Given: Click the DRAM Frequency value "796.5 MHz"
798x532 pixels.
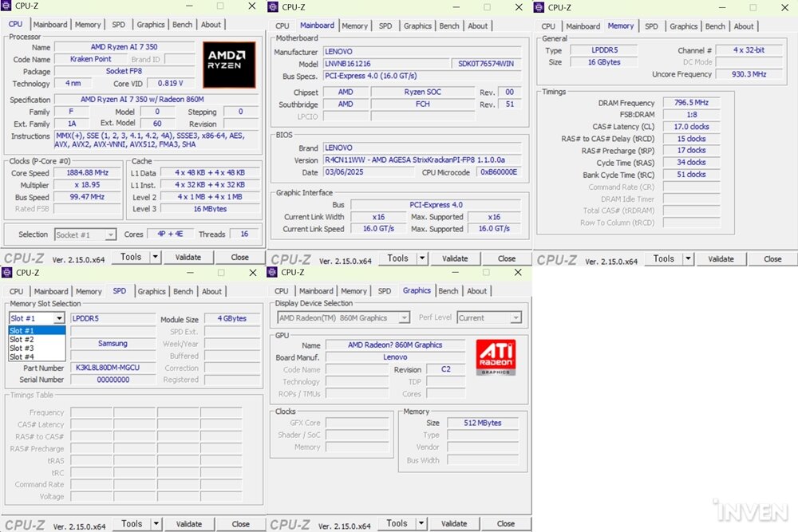Looking at the screenshot, I should point(691,103).
